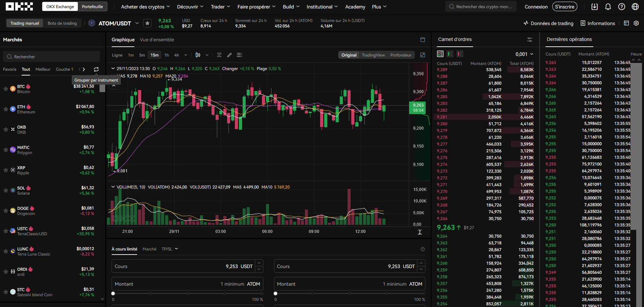Open the notifications bell
Screen dimensions: 644x307
coord(608,7)
